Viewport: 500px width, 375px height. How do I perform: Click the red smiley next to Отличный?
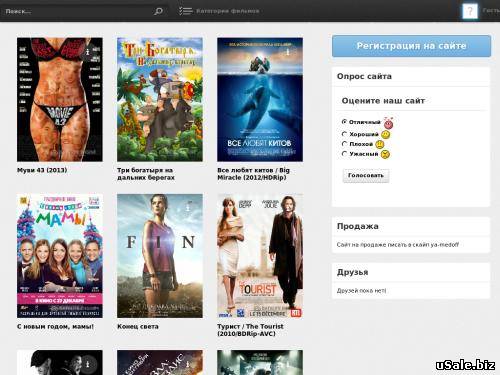(x=388, y=123)
